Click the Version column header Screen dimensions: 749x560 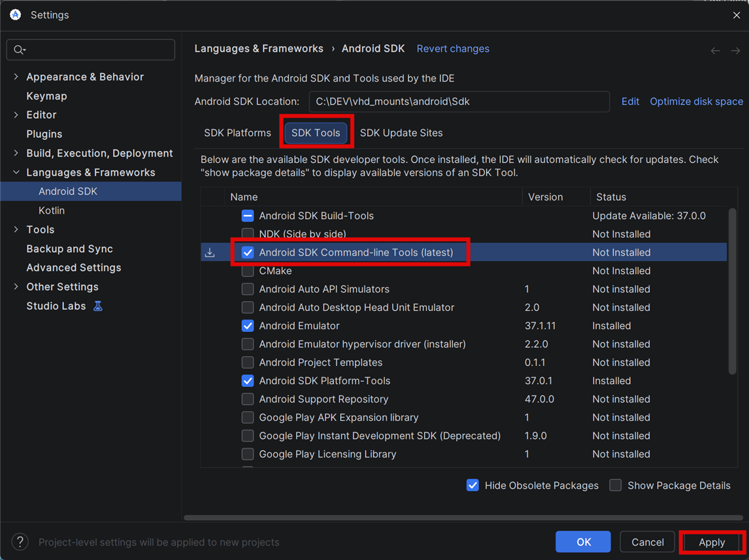tap(545, 197)
